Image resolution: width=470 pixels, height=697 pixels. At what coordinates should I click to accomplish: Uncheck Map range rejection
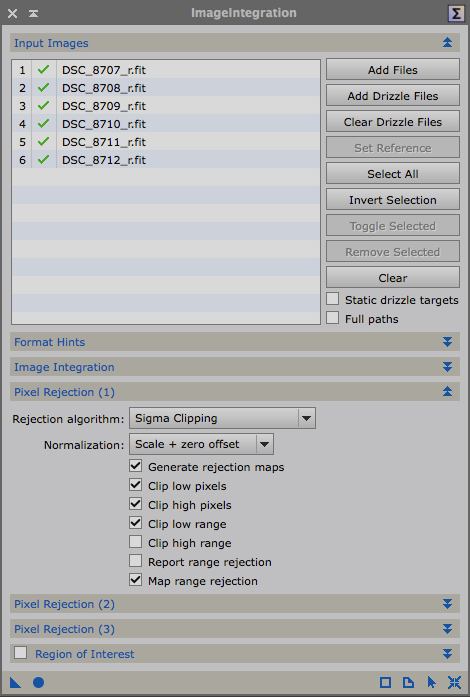(136, 580)
